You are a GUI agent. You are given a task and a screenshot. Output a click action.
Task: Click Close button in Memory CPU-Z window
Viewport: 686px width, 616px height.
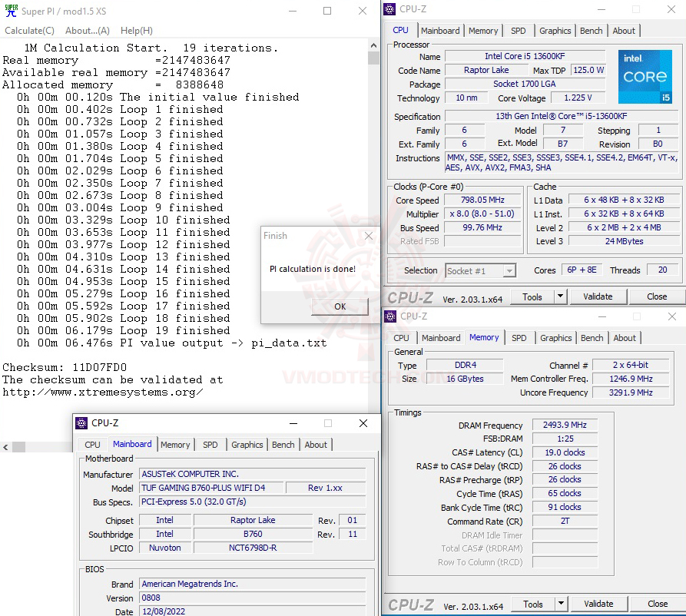(x=658, y=604)
